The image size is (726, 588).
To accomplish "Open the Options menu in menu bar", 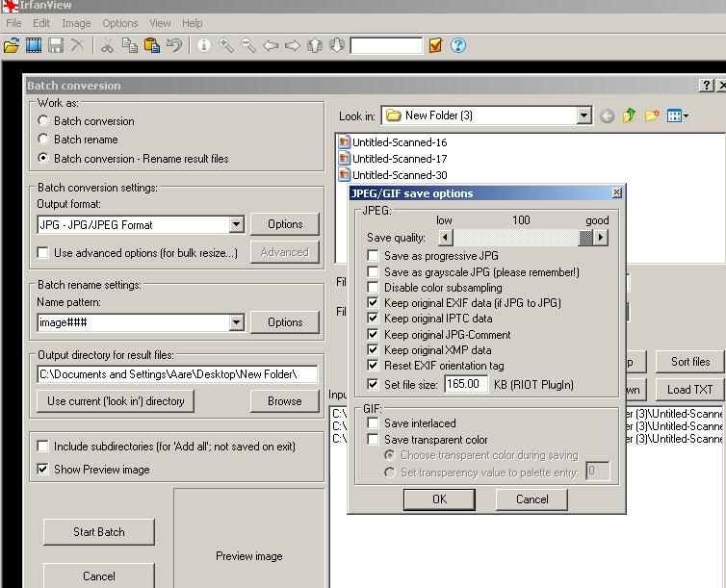I will 120,23.
